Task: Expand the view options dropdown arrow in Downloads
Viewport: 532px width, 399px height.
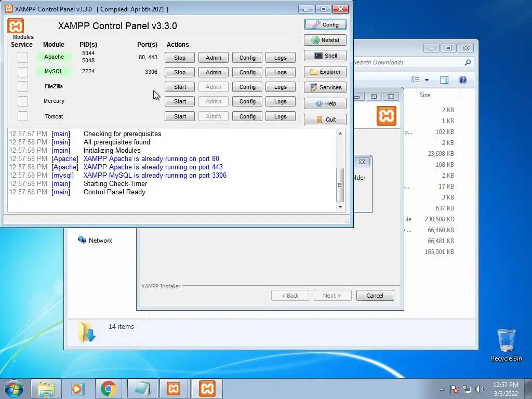Action: [427, 80]
